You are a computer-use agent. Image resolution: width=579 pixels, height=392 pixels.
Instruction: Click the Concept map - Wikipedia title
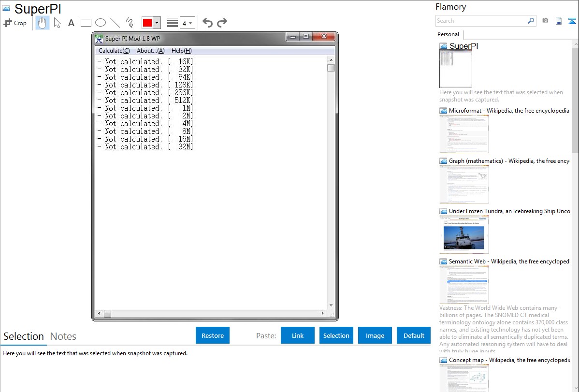click(x=509, y=360)
